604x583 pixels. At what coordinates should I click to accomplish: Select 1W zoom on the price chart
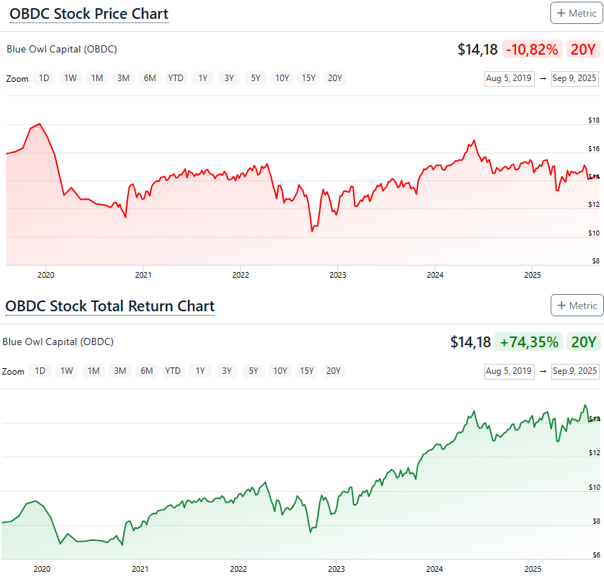point(70,78)
